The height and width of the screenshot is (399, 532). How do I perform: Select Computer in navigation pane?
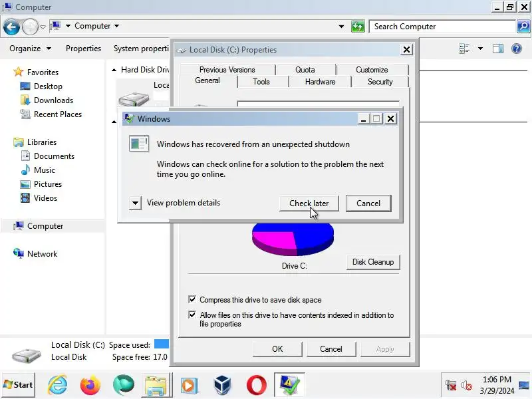tap(39, 225)
